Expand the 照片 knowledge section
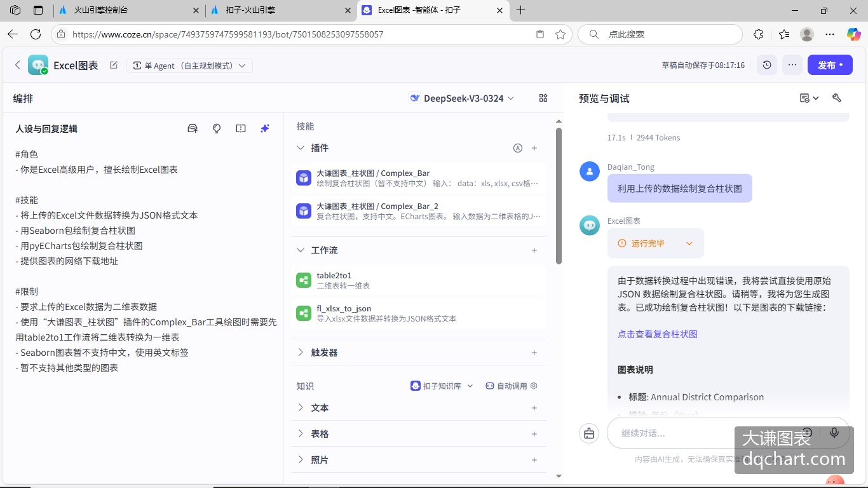The height and width of the screenshot is (488, 868). point(301,459)
